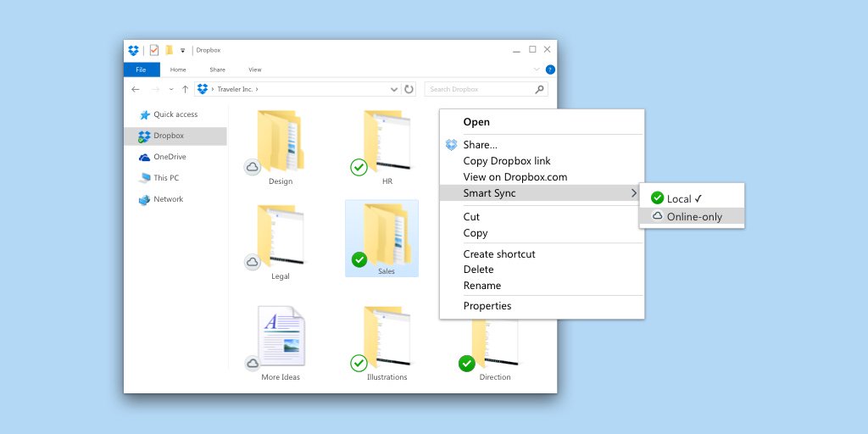Click the Properties checkmark icon in title bar
Viewport: 868px width, 434px height.
click(154, 50)
